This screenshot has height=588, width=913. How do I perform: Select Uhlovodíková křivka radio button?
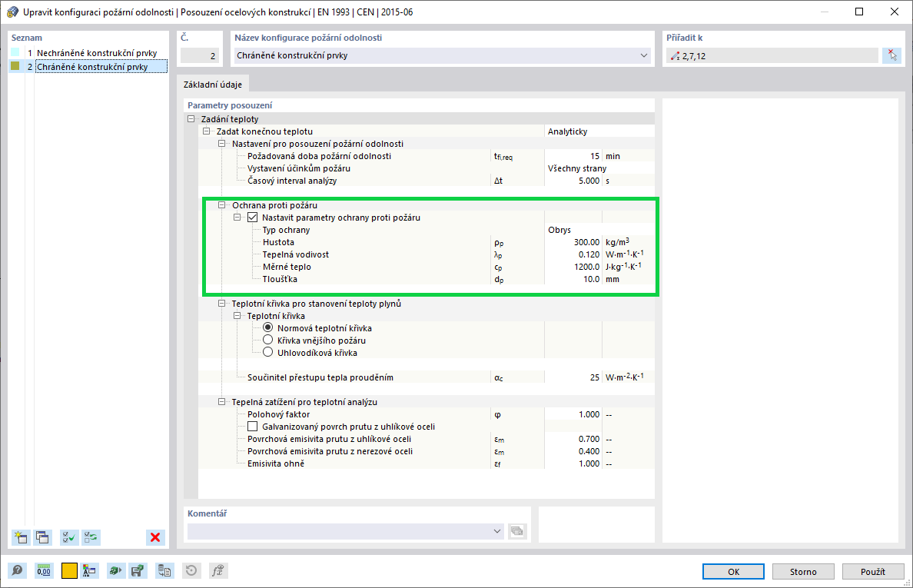[268, 352]
